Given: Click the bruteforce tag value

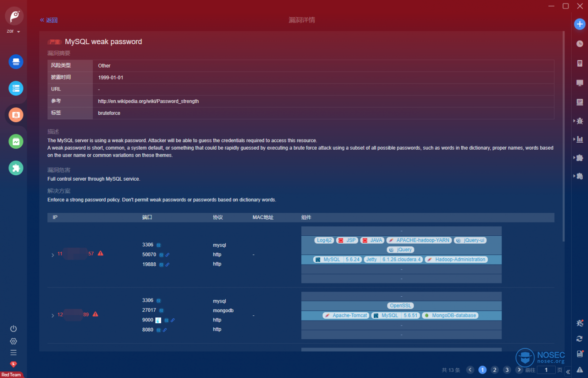Looking at the screenshot, I should (109, 113).
